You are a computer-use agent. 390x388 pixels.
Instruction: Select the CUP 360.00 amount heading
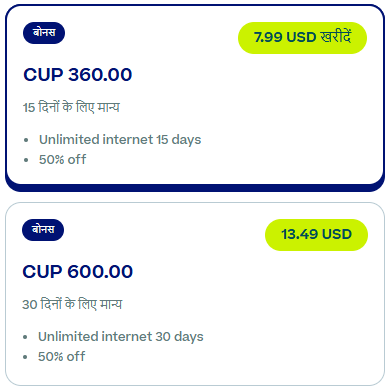point(78,75)
